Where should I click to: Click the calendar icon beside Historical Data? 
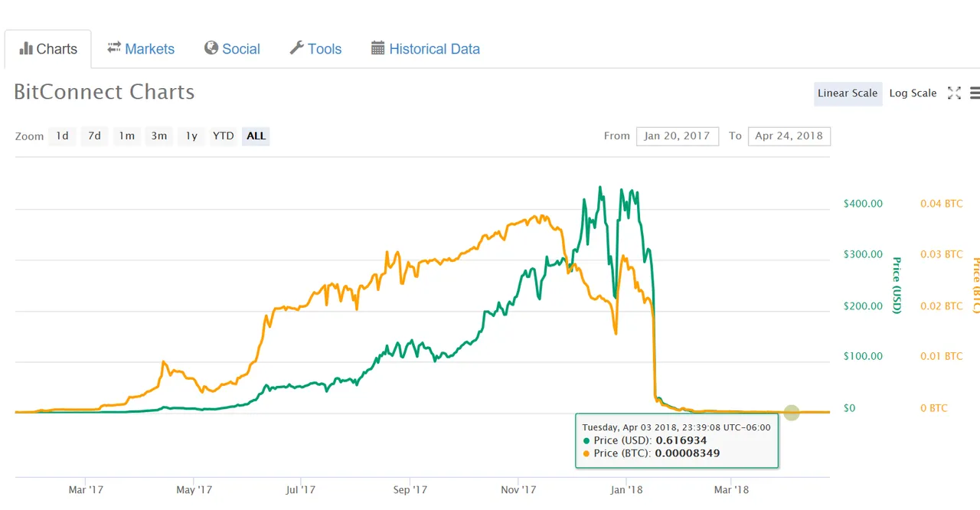coord(377,48)
